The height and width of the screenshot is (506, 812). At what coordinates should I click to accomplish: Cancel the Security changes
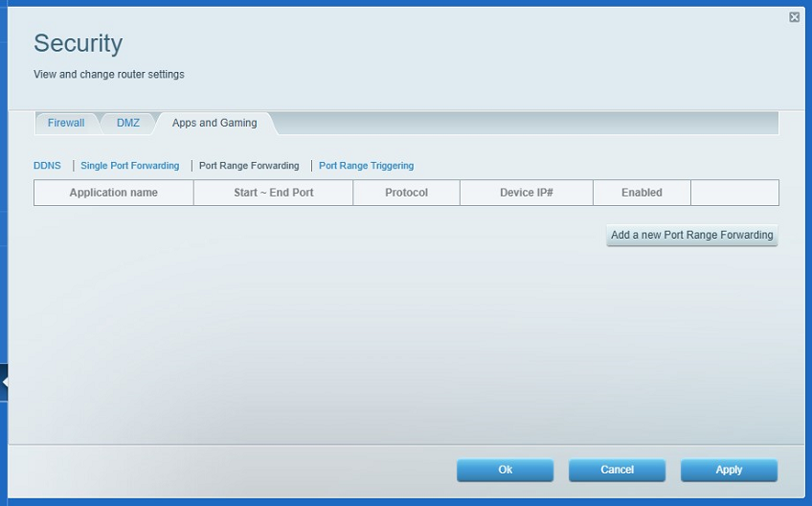[617, 470]
